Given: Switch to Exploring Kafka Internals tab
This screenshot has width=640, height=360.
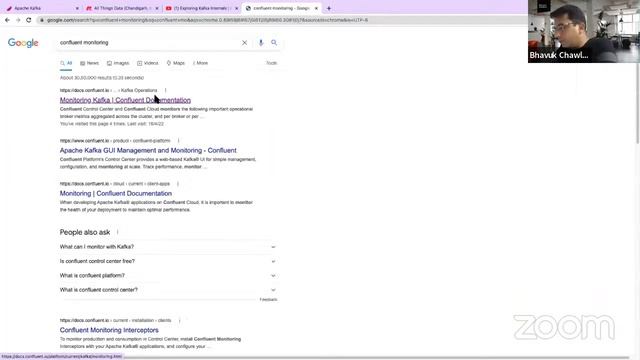Looking at the screenshot, I should [201, 8].
